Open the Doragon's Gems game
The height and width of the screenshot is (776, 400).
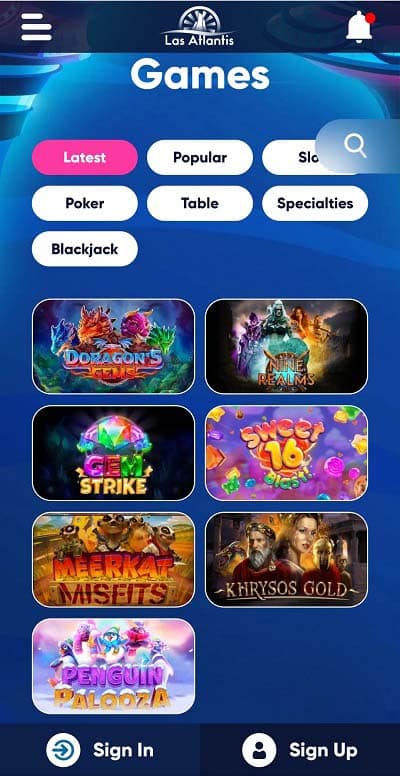tap(113, 346)
